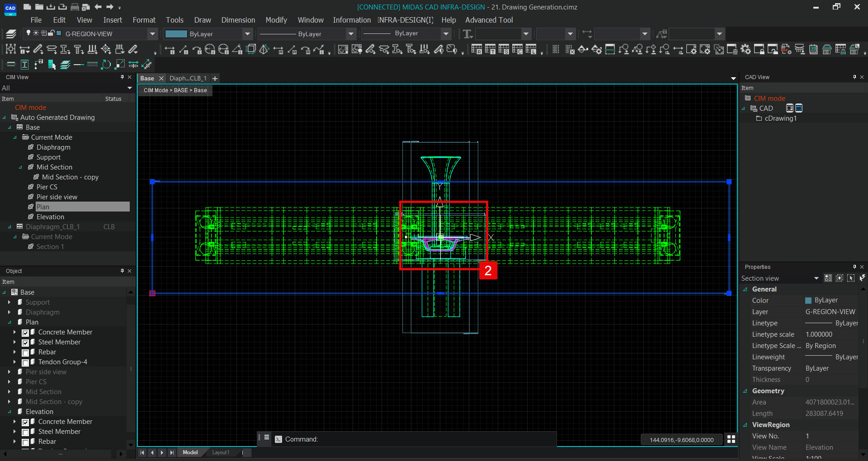This screenshot has width=868, height=461.
Task: Click the plus button to add a new tab
Action: pos(215,79)
